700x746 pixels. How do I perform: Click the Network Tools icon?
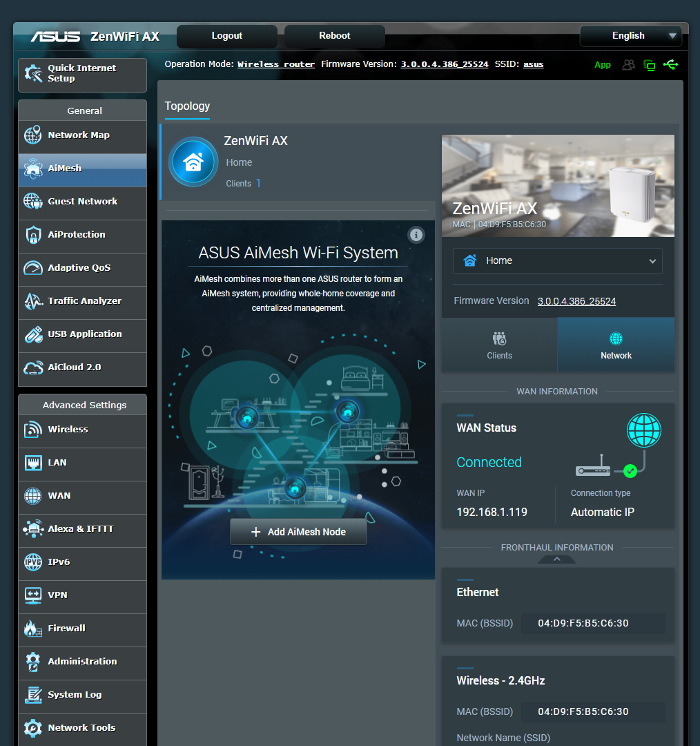[x=33, y=728]
